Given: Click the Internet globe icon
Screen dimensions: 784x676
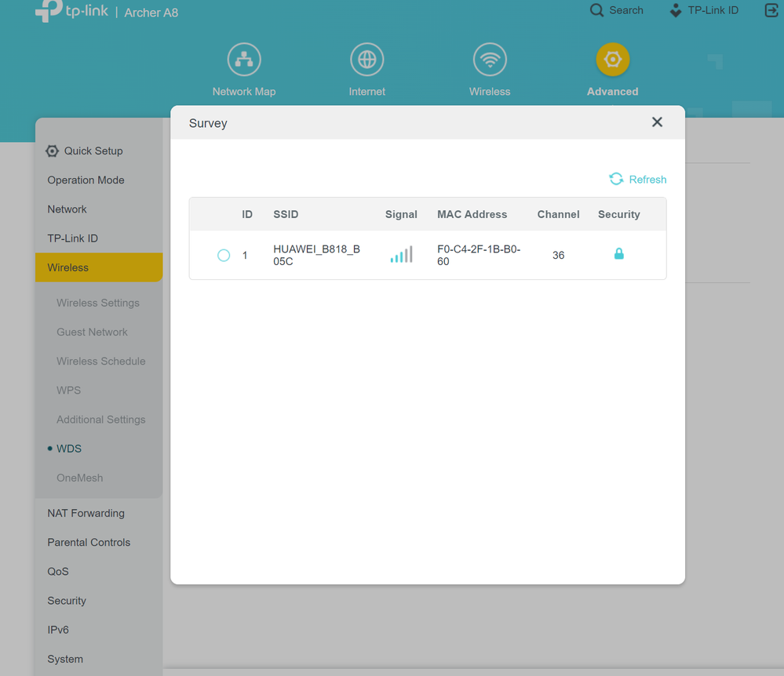Looking at the screenshot, I should (x=366, y=60).
